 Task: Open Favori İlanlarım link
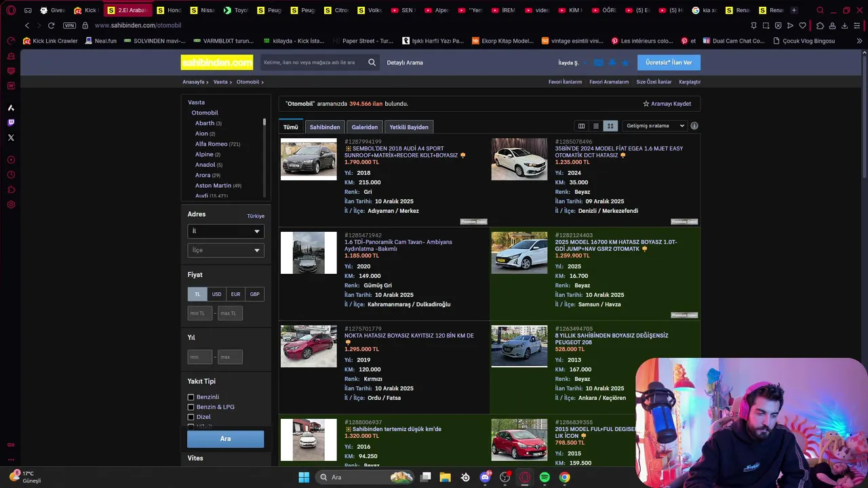pyautogui.click(x=565, y=82)
